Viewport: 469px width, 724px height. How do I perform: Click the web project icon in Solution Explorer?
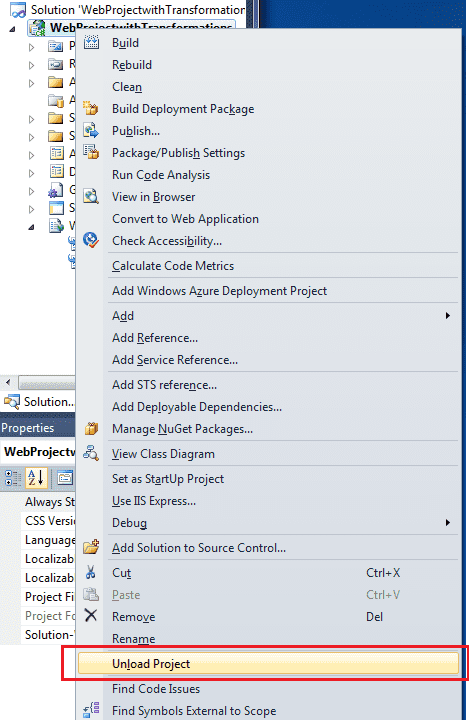point(37,28)
